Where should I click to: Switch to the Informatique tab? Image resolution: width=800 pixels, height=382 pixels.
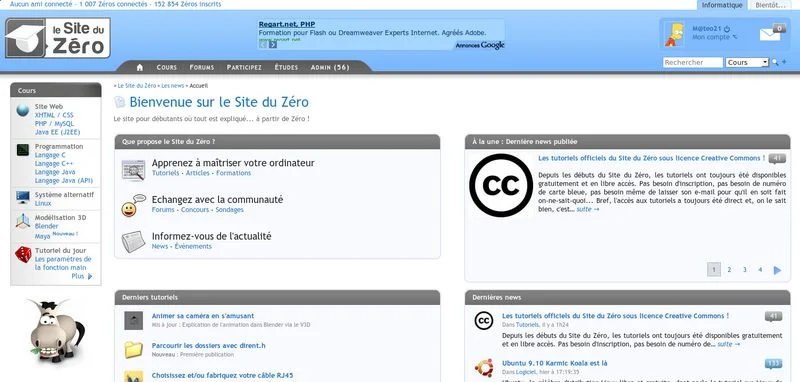(722, 5)
